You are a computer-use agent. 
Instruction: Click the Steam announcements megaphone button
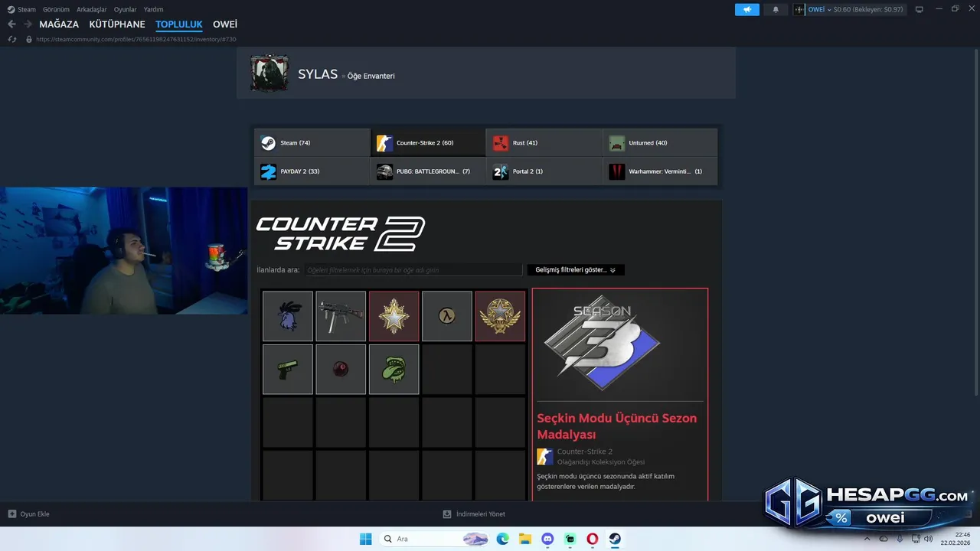747,9
